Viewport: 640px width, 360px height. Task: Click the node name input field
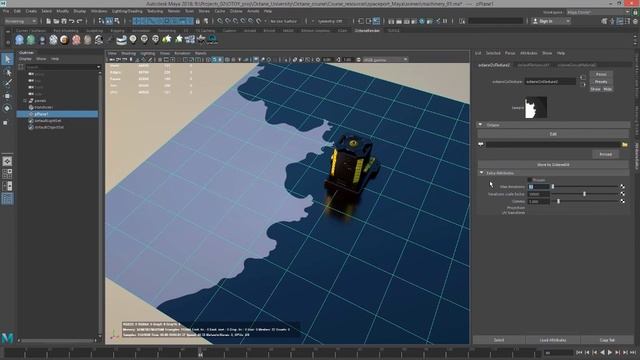tap(550, 82)
